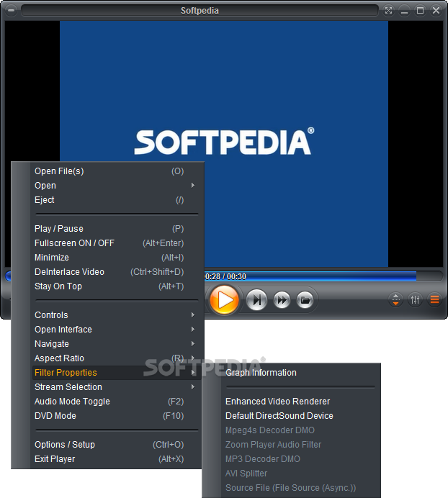Select Enhanced Video Renderer filter

point(300,402)
